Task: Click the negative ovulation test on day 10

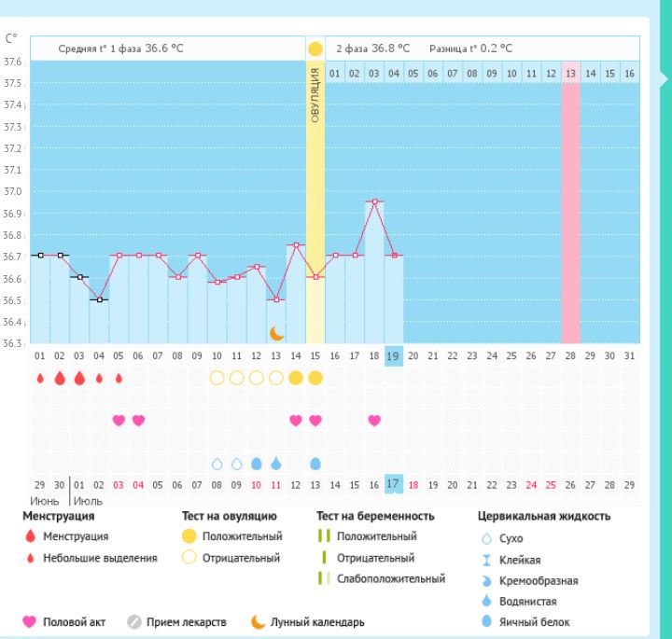Action: [217, 378]
